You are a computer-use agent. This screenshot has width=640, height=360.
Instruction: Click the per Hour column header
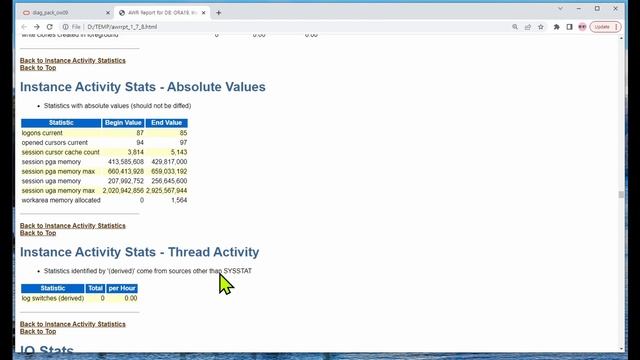(x=122, y=288)
